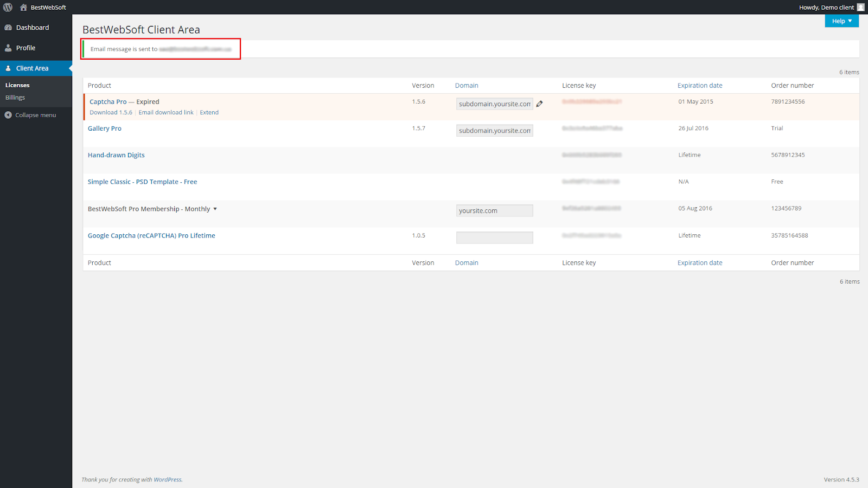Screen dimensions: 868x488
Task: Click the home icon beside BestWebSoft
Action: pos(23,7)
